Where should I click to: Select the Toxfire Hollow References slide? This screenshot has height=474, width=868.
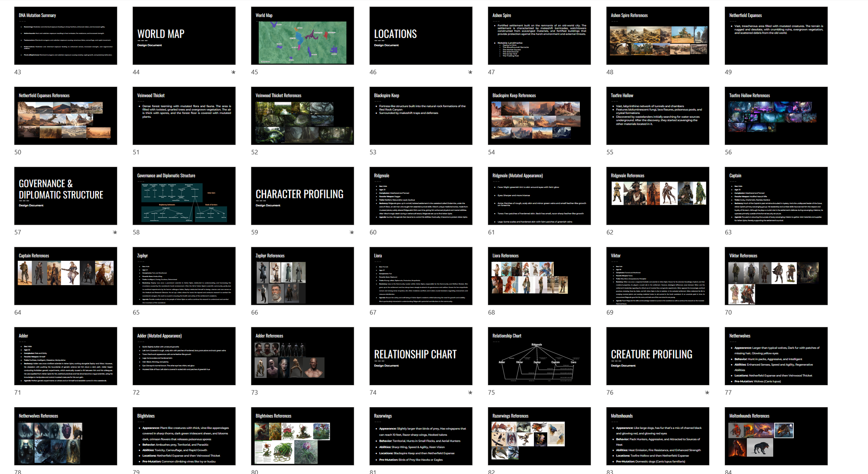point(776,116)
